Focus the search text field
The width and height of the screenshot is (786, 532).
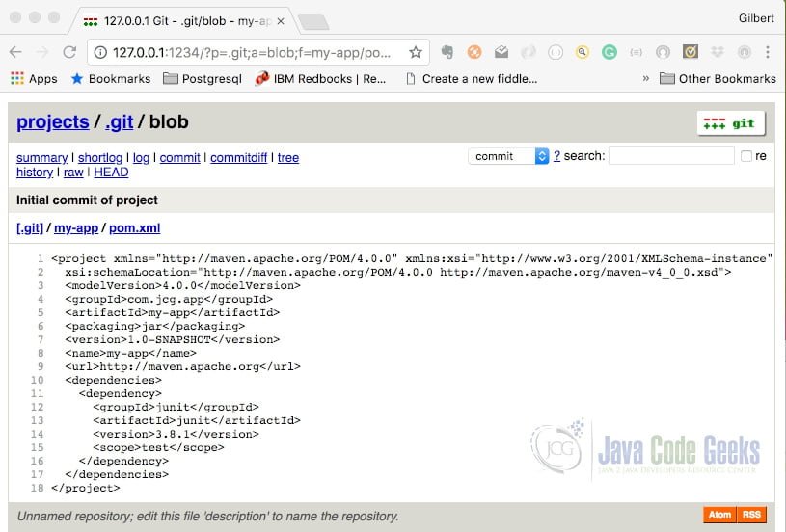point(671,156)
